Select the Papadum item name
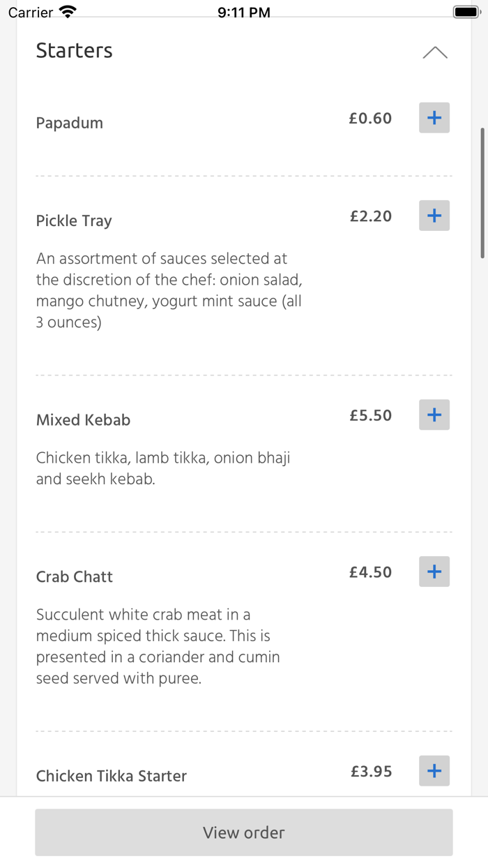Image resolution: width=488 pixels, height=868 pixels. (x=70, y=122)
